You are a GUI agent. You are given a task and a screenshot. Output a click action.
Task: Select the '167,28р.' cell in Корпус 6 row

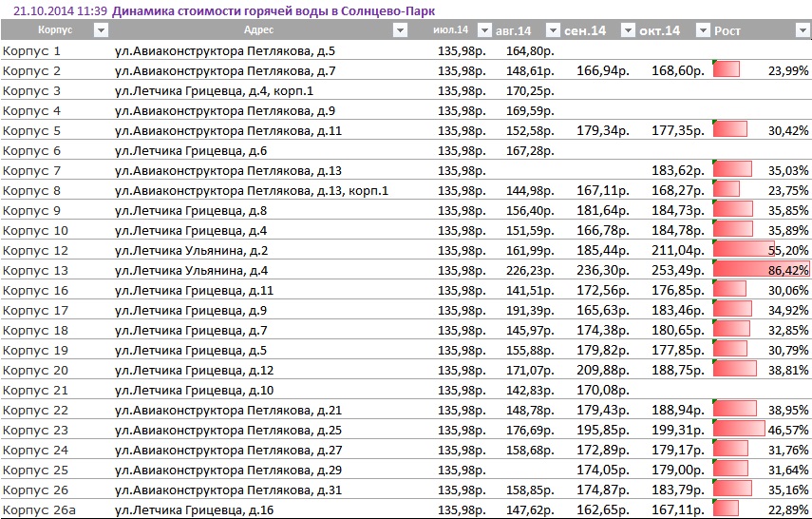pos(530,150)
